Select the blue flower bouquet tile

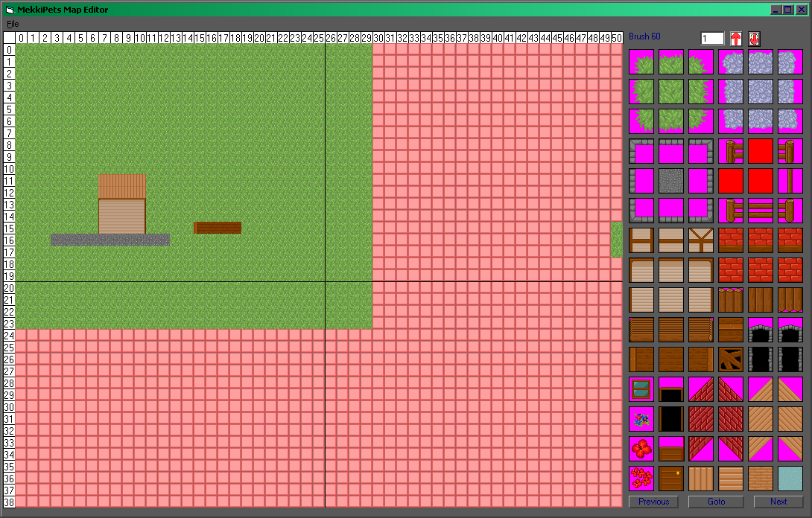coord(641,419)
